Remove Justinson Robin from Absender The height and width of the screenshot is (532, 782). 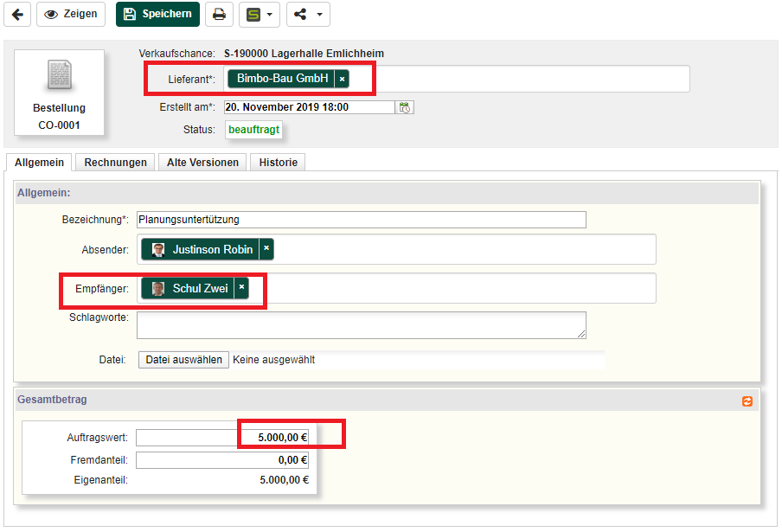266,249
